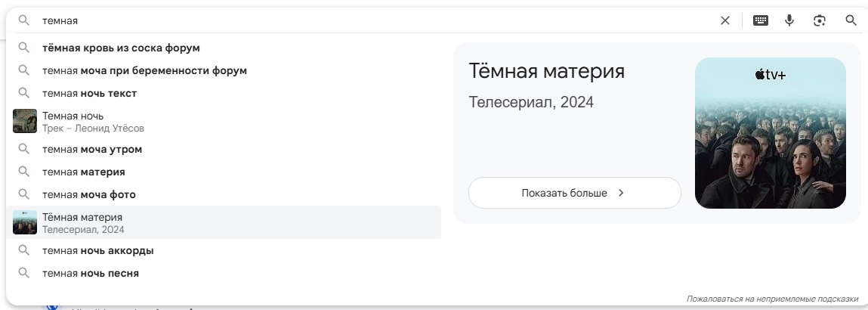
Task: Choose suggestion 'темная материя'
Action: click(x=224, y=172)
